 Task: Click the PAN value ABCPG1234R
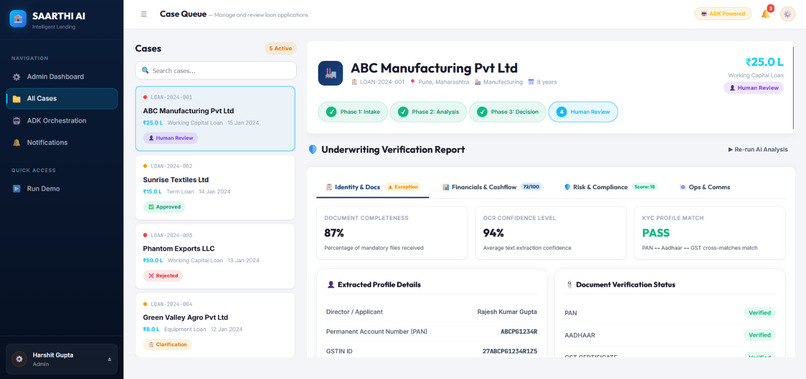click(519, 332)
